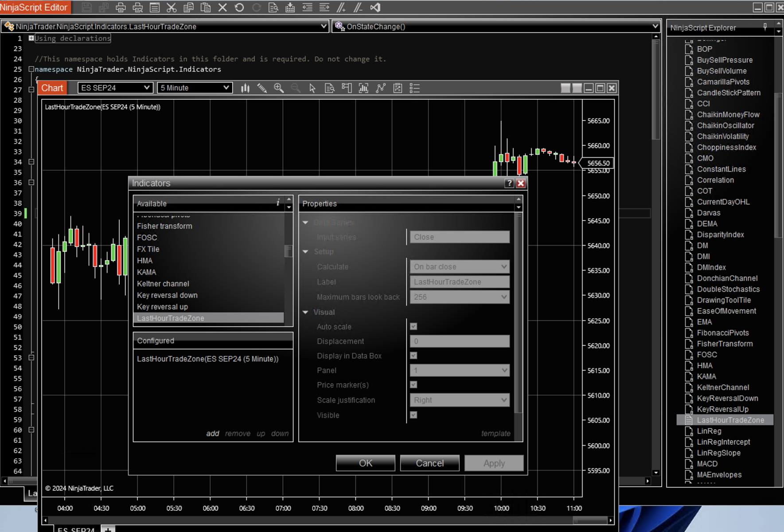Click OK in the Indicators dialog
Image resolution: width=784 pixels, height=532 pixels.
point(366,463)
